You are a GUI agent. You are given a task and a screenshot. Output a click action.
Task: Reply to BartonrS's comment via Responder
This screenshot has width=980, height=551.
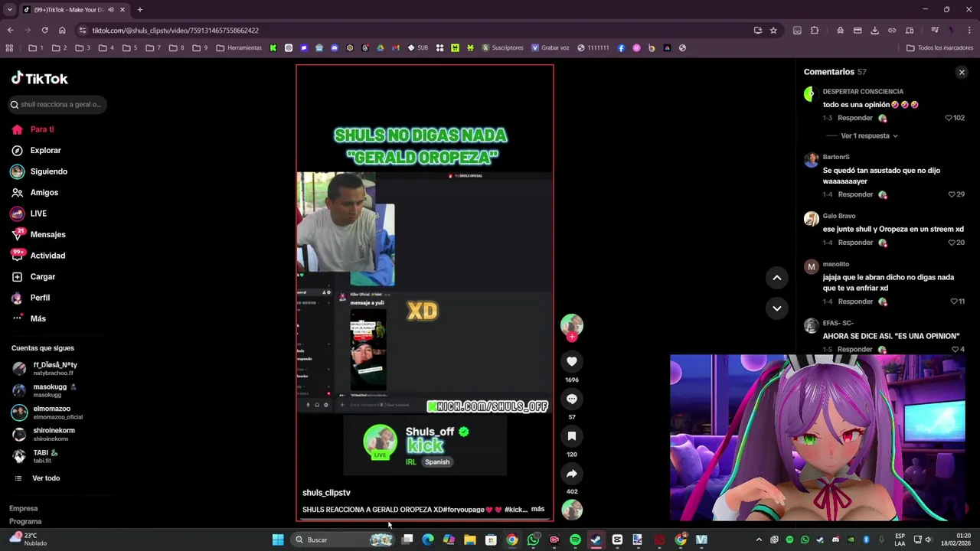coord(855,194)
